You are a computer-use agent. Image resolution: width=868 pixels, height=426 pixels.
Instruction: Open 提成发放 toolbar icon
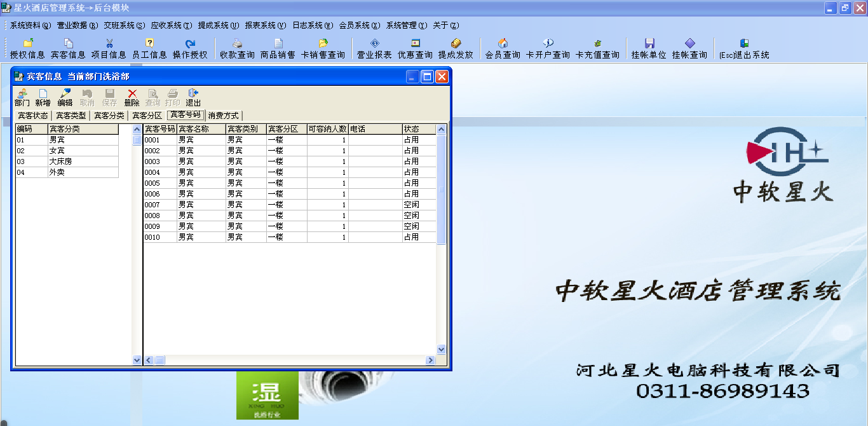(x=456, y=49)
